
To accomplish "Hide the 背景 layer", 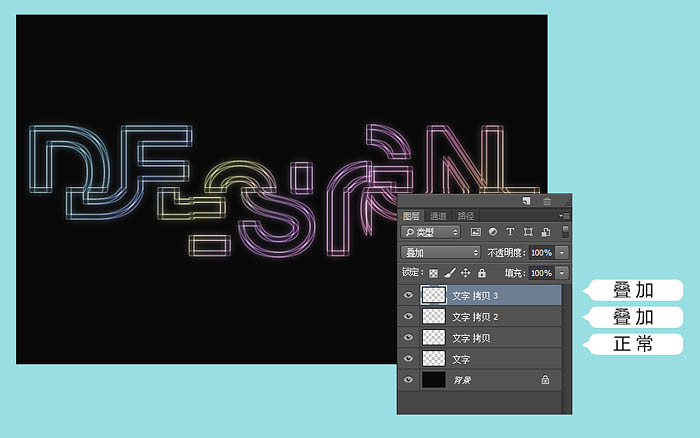I will pos(408,380).
